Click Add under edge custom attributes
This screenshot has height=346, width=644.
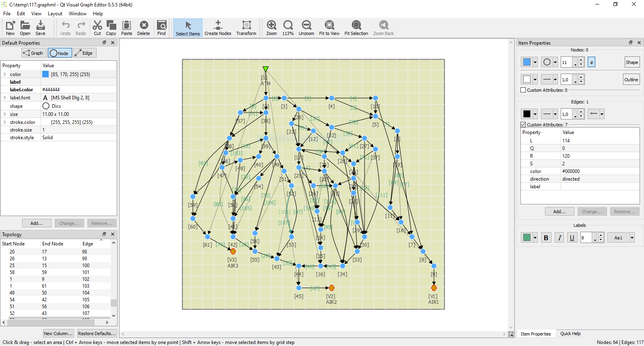559,212
